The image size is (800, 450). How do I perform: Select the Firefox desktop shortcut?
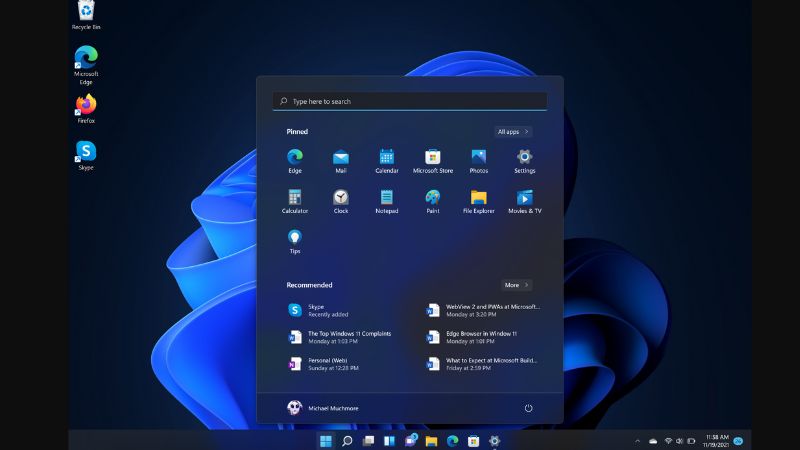(86, 109)
